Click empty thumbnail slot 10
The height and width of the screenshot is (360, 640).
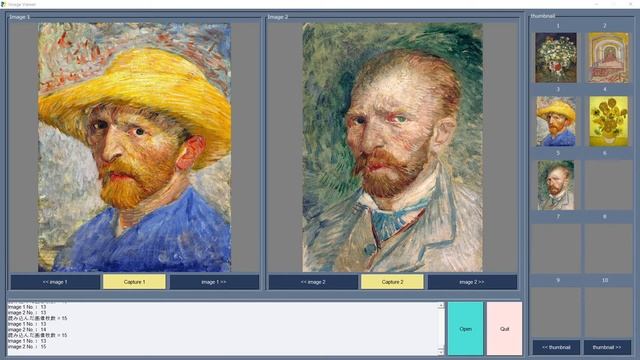[608, 312]
